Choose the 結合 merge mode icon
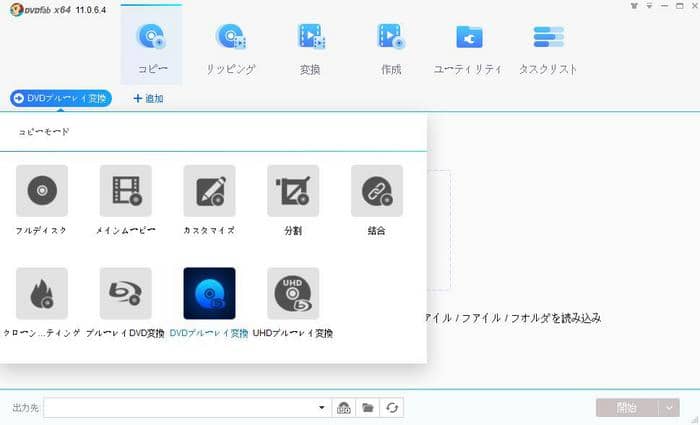Viewport: 700px width, 425px height. [377, 191]
